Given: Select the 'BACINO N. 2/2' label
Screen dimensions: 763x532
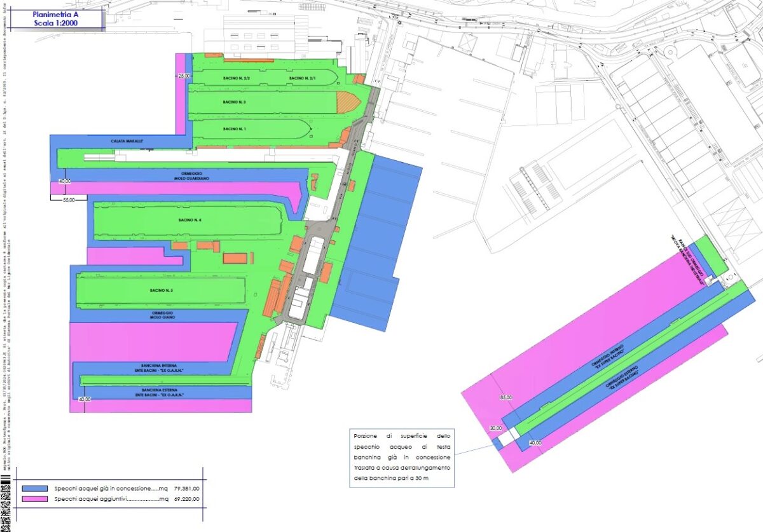Looking at the screenshot, I should tap(236, 78).
